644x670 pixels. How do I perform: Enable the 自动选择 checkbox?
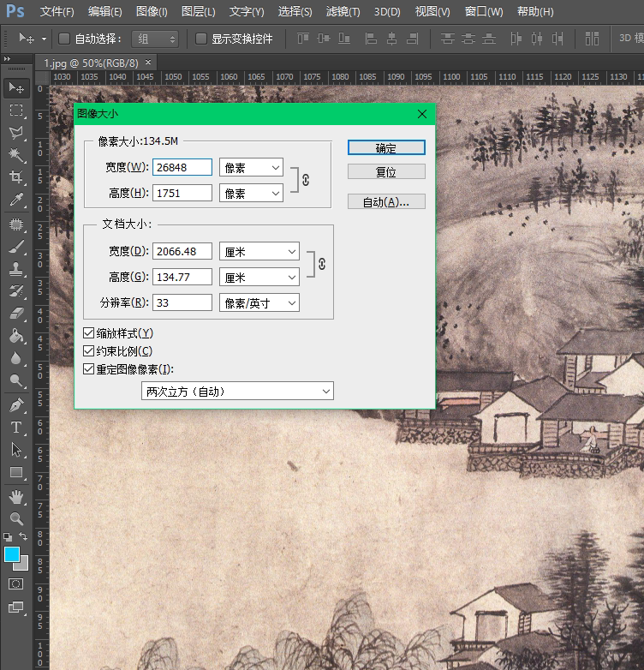(64, 39)
